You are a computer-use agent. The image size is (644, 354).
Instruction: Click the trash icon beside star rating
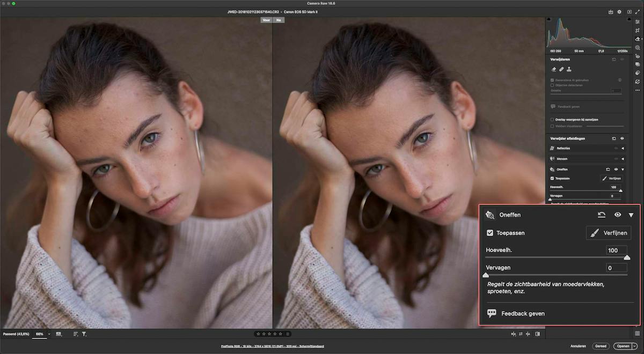(x=288, y=334)
